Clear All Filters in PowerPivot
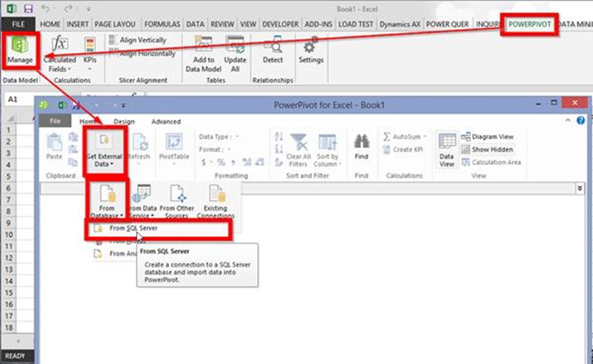This screenshot has width=593, height=364. (x=298, y=150)
